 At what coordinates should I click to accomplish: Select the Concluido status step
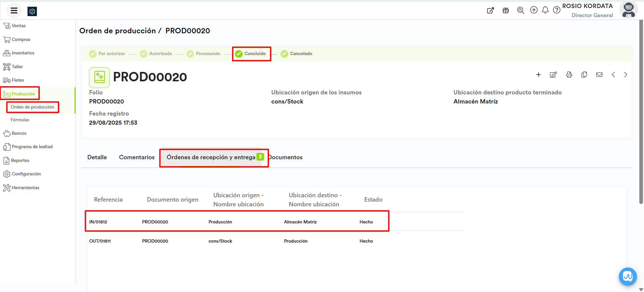251,54
